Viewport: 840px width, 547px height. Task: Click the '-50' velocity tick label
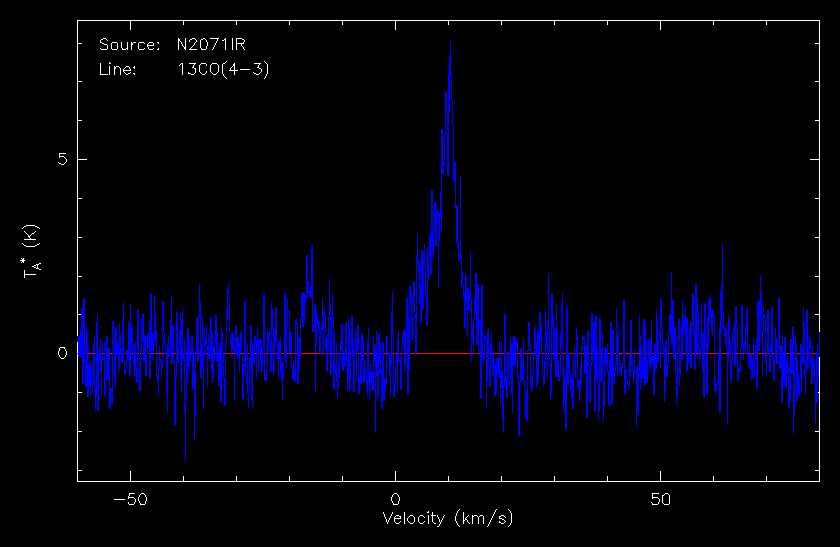click(130, 500)
